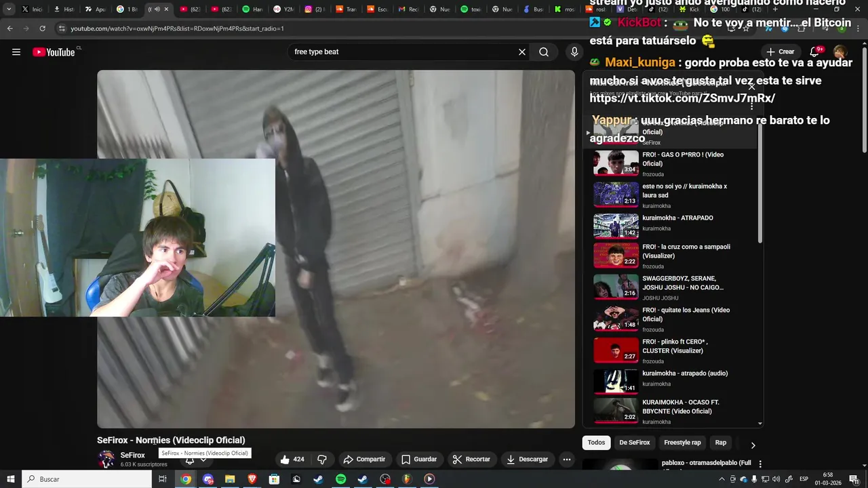Open Brave browser from taskbar
Image resolution: width=868 pixels, height=488 pixels.
click(252, 479)
